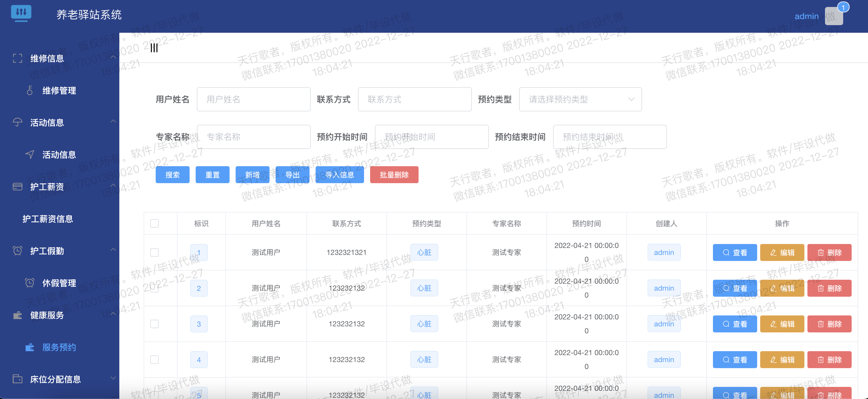The height and width of the screenshot is (399, 868).
Task: Check the checkbox for row 1
Action: (x=155, y=252)
